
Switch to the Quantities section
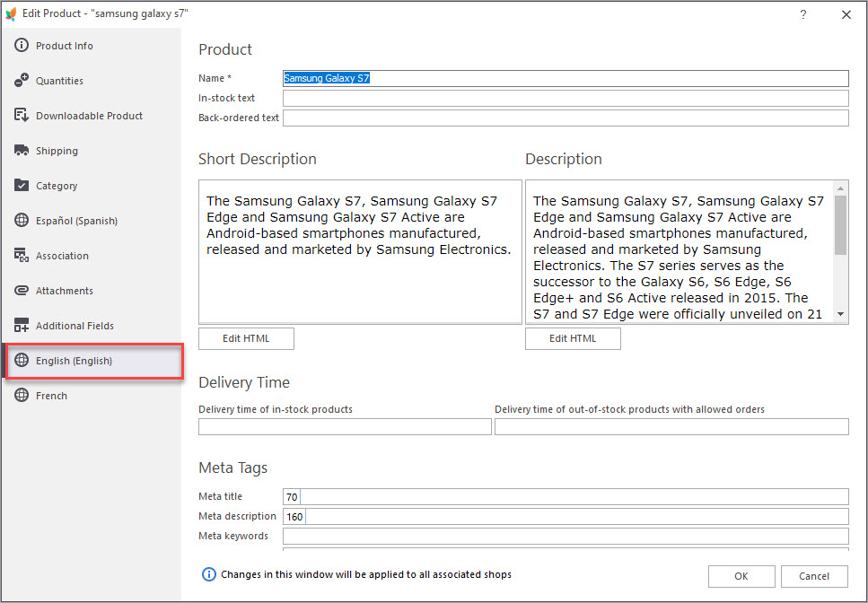click(92, 81)
